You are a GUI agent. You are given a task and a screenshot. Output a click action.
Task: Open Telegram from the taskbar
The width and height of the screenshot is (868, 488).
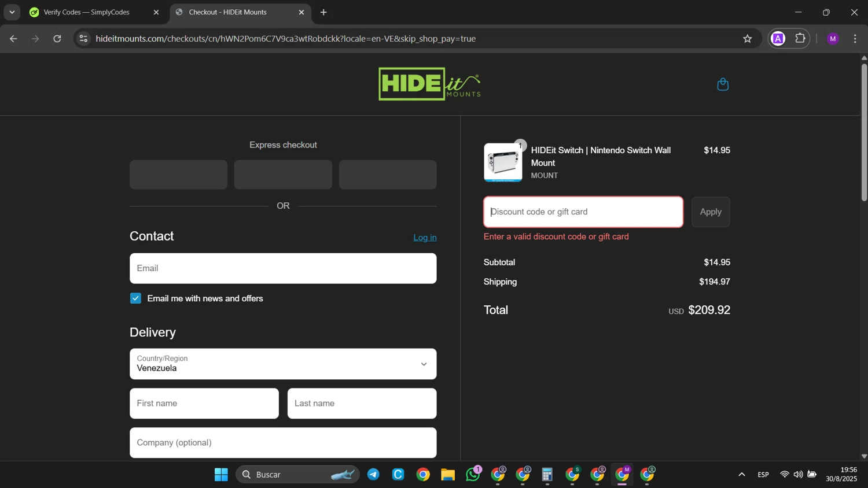[x=374, y=475]
